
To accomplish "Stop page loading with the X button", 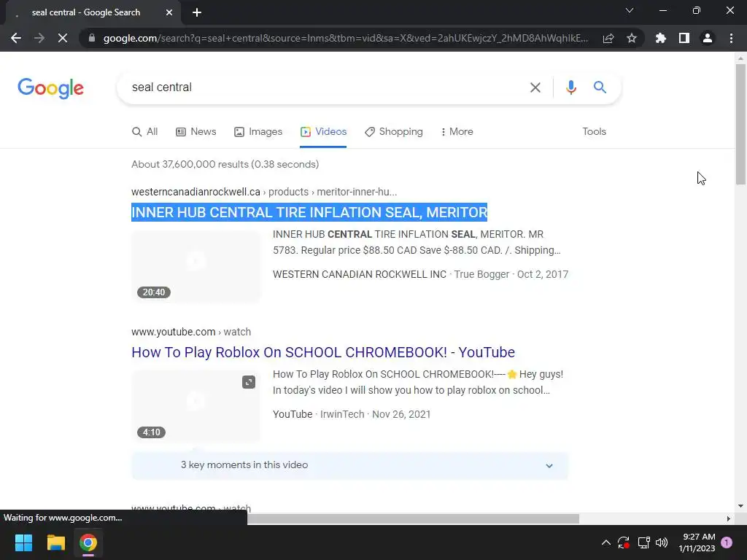I will (x=63, y=38).
